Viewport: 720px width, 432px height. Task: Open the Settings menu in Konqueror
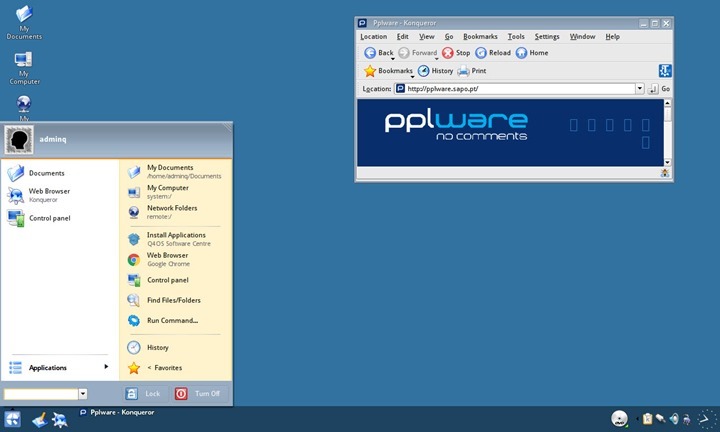(x=547, y=37)
